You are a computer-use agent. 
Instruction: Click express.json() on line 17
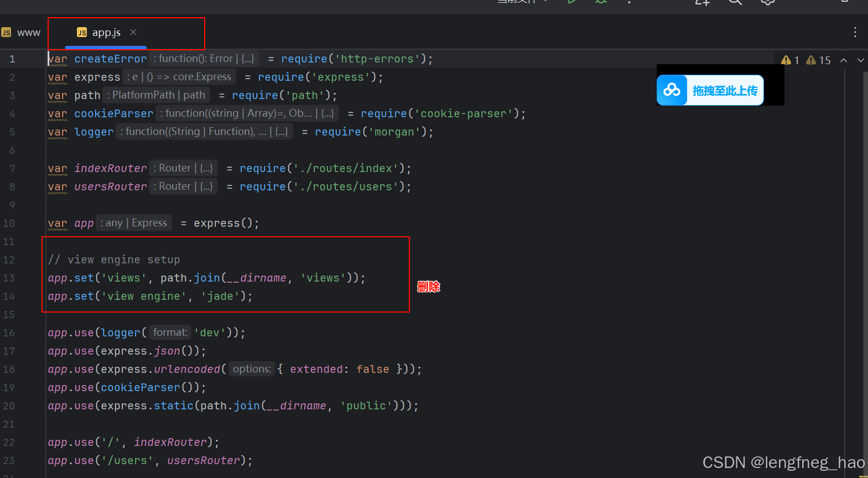pos(150,351)
